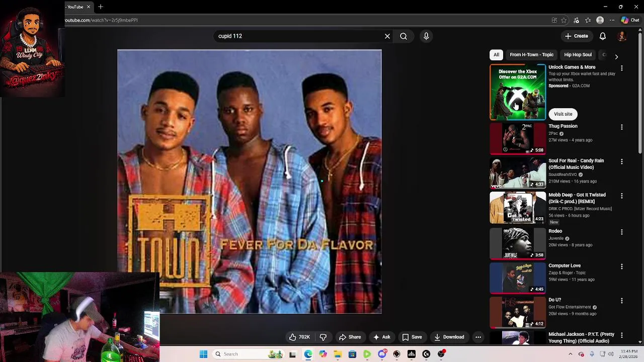Open more actions menu next to Download
Image resolution: width=644 pixels, height=362 pixels.
478,337
